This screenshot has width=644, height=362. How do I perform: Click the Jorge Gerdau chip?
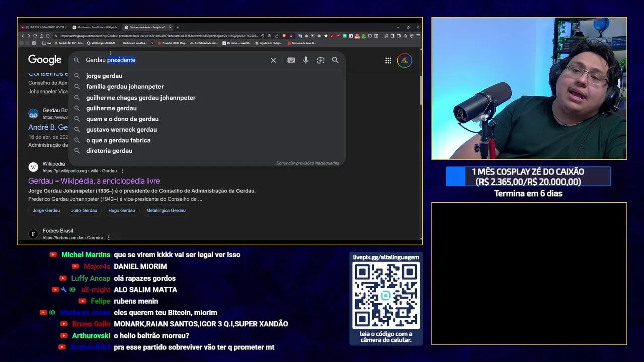[46, 210]
